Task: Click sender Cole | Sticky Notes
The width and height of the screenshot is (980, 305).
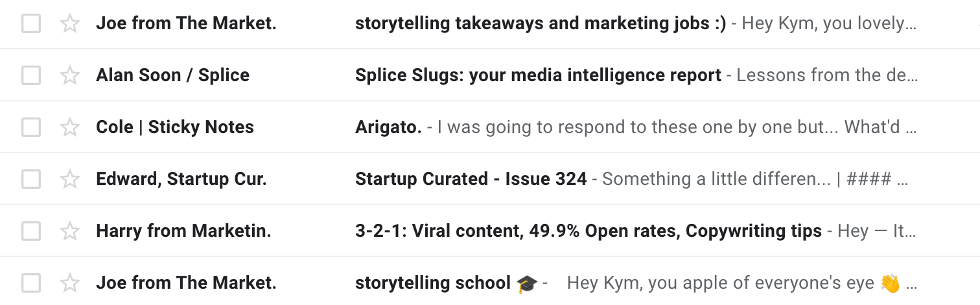Action: [x=175, y=127]
